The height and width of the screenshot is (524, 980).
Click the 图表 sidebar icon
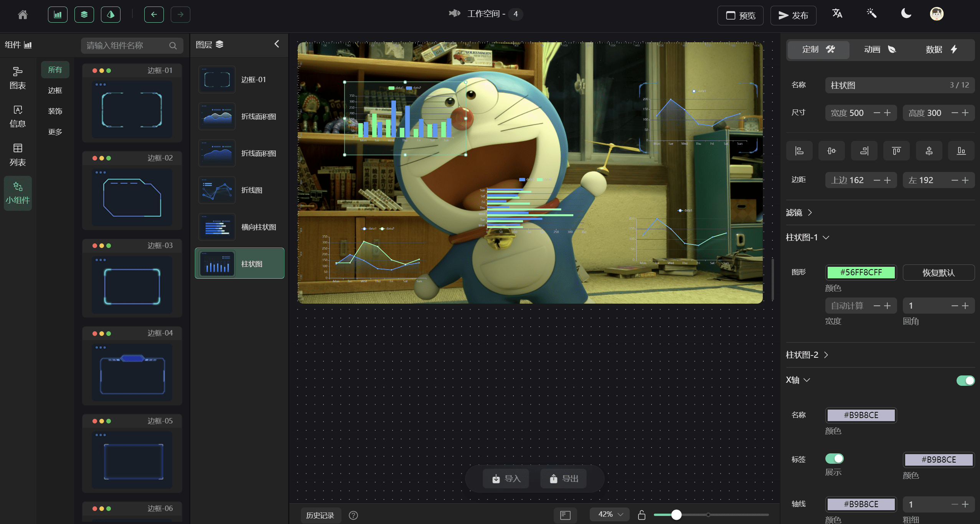18,78
